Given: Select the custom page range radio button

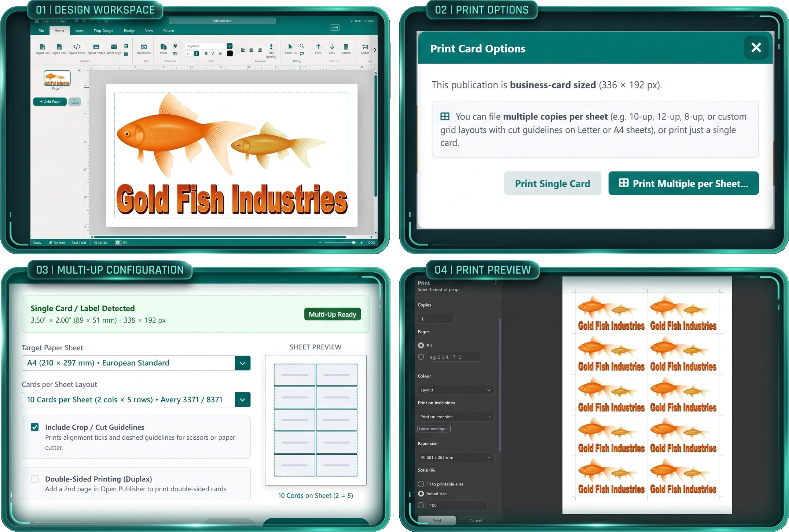Looking at the screenshot, I should pyautogui.click(x=421, y=357).
